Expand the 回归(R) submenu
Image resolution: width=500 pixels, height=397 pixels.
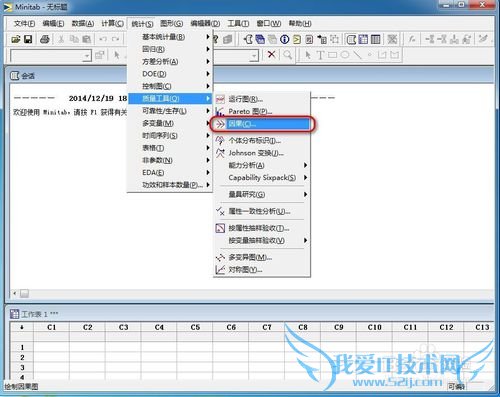[x=170, y=49]
